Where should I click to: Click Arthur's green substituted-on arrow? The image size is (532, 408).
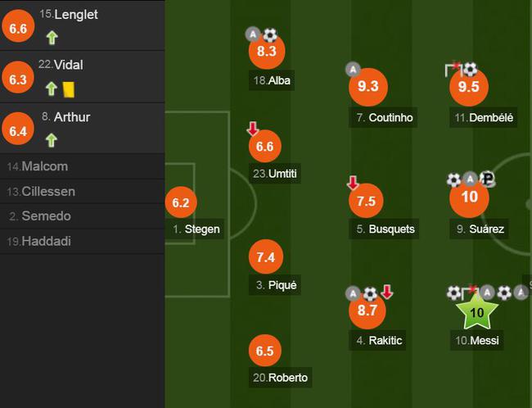(x=52, y=140)
